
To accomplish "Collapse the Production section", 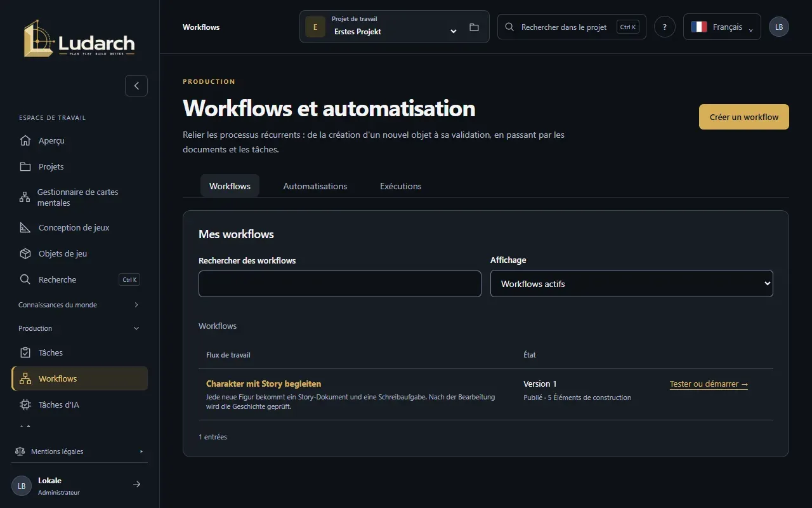I will pos(79,328).
